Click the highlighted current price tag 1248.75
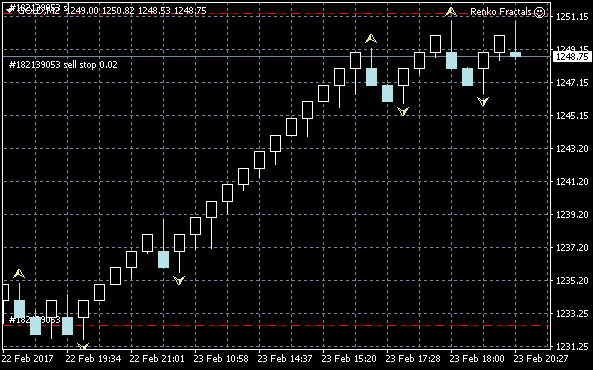The image size is (593, 370). [x=572, y=57]
